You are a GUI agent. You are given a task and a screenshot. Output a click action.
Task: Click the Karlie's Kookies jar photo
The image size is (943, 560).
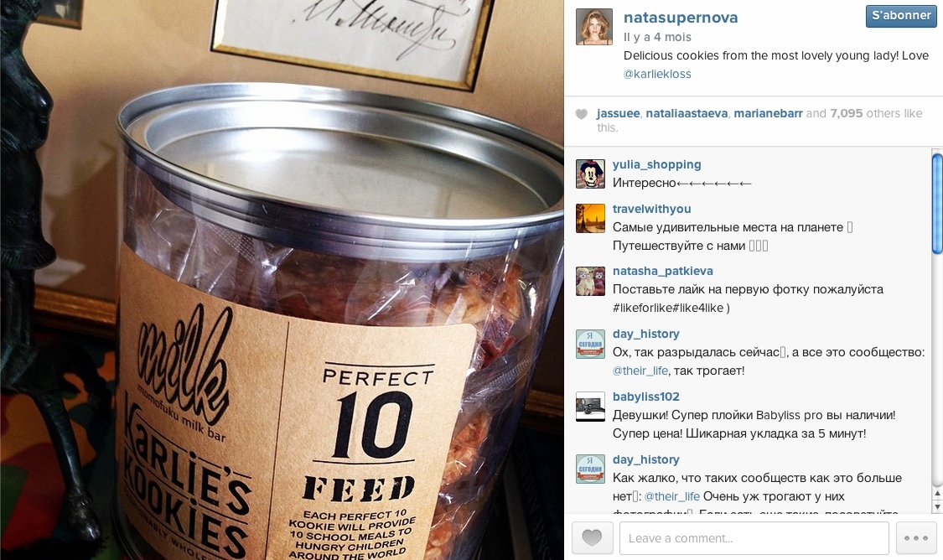point(282,280)
